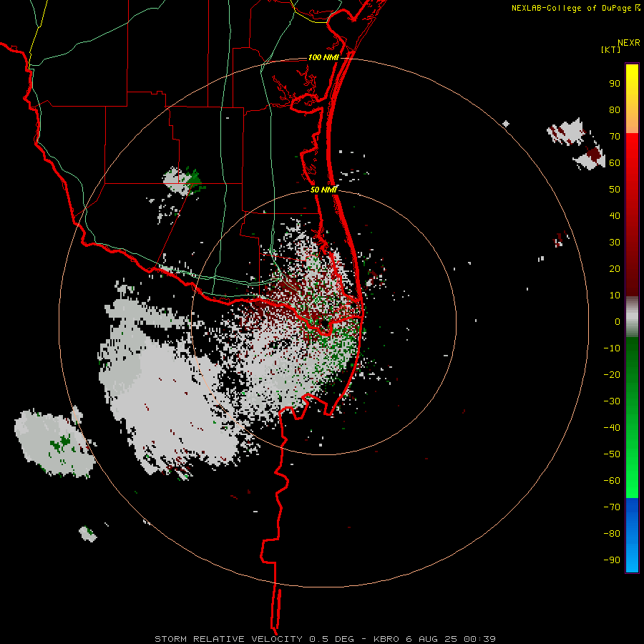Click the -40 value on velocity scale
644x644 pixels.
(x=612, y=428)
